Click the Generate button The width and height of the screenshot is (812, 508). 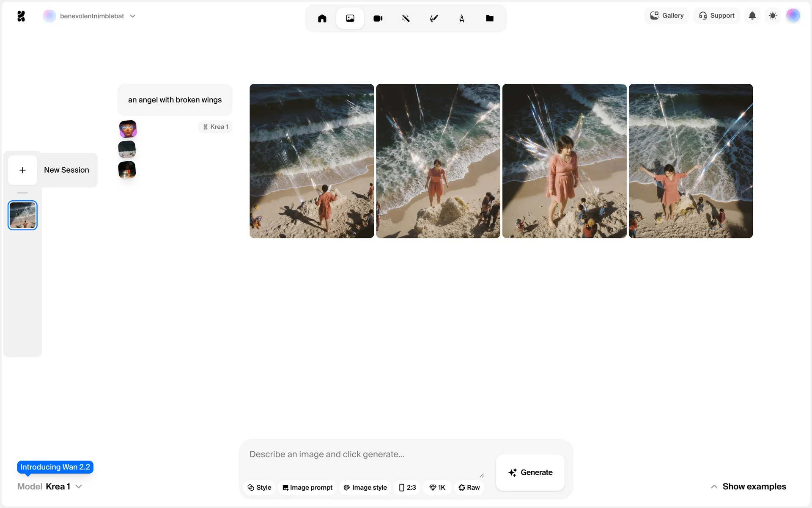click(x=530, y=472)
